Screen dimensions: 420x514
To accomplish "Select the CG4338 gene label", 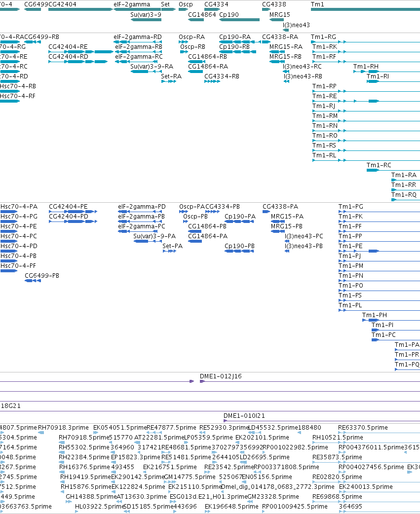I will (274, 4).
